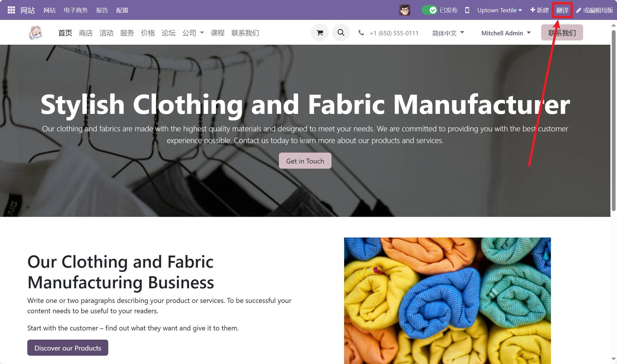617x364 pixels.
Task: Click the colorful fabric rolls image
Action: (x=447, y=300)
